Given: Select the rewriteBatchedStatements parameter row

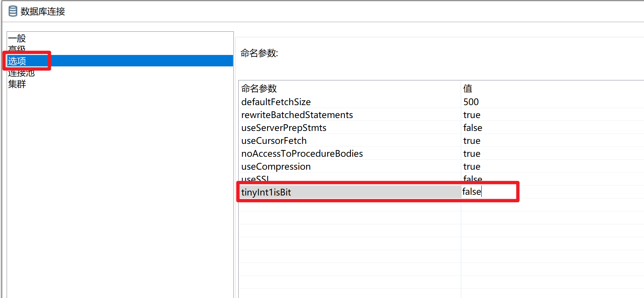Looking at the screenshot, I should tap(297, 115).
